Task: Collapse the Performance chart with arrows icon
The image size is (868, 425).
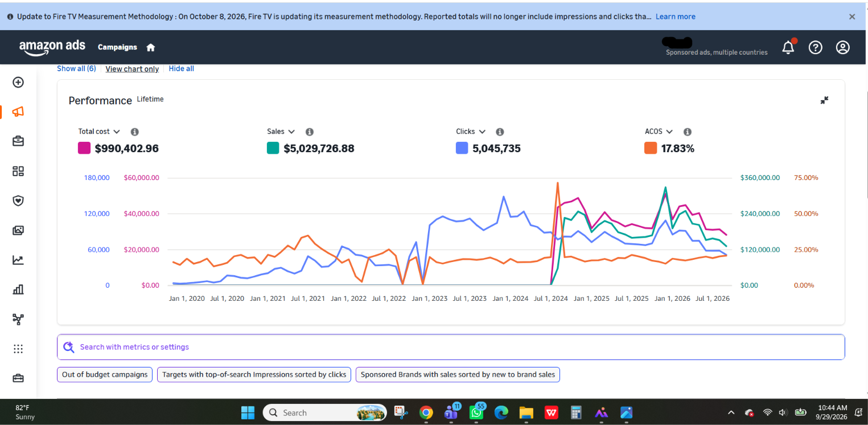Action: [x=824, y=100]
